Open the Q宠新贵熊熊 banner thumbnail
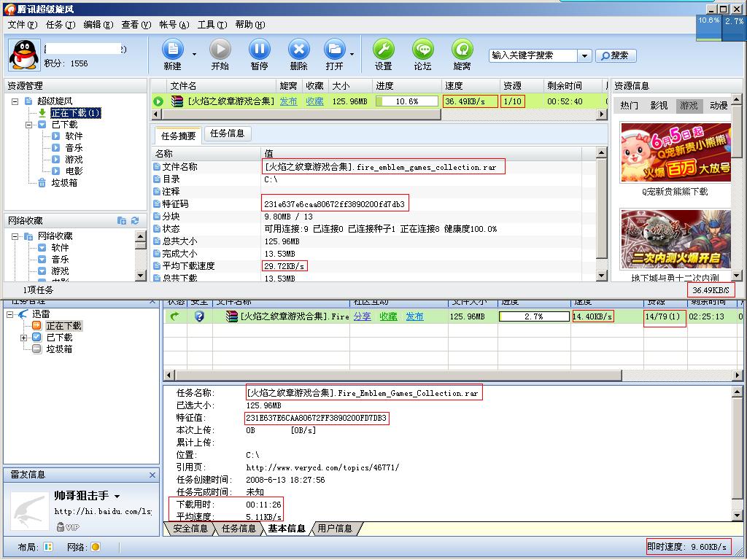 (676, 152)
